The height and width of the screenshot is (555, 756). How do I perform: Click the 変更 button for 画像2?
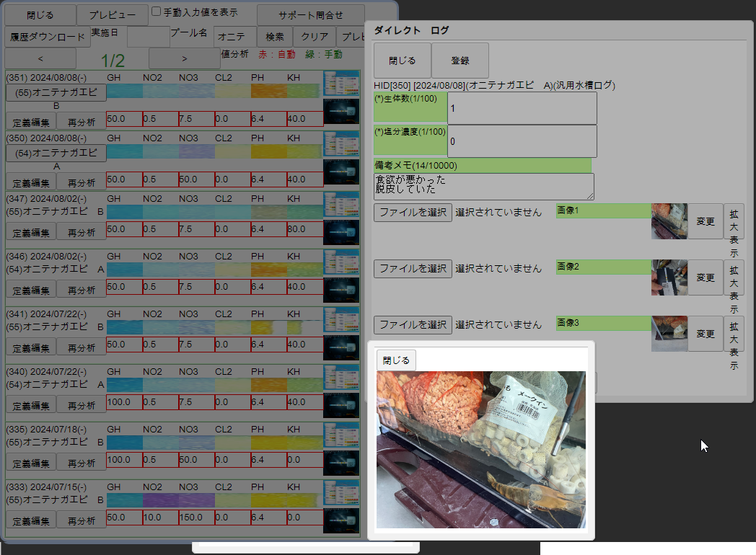pos(705,278)
